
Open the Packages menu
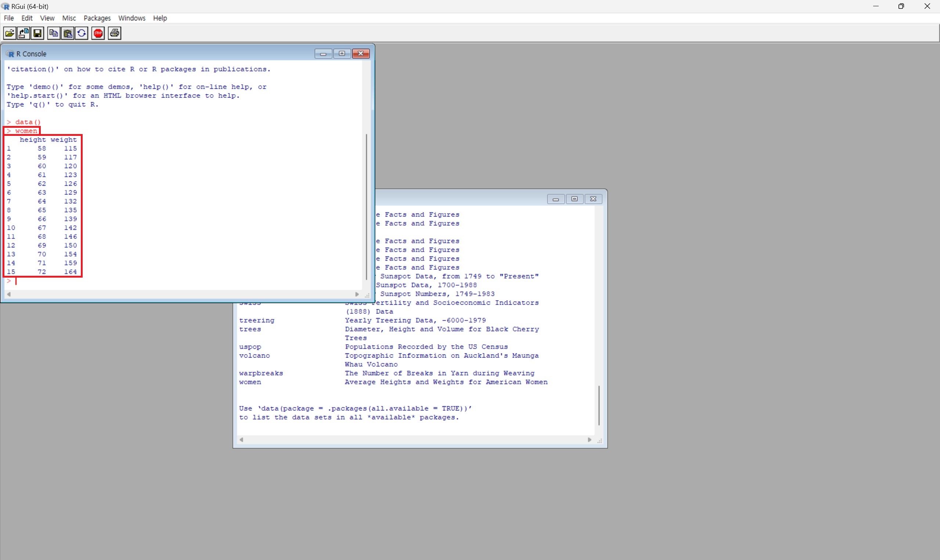pyautogui.click(x=97, y=18)
